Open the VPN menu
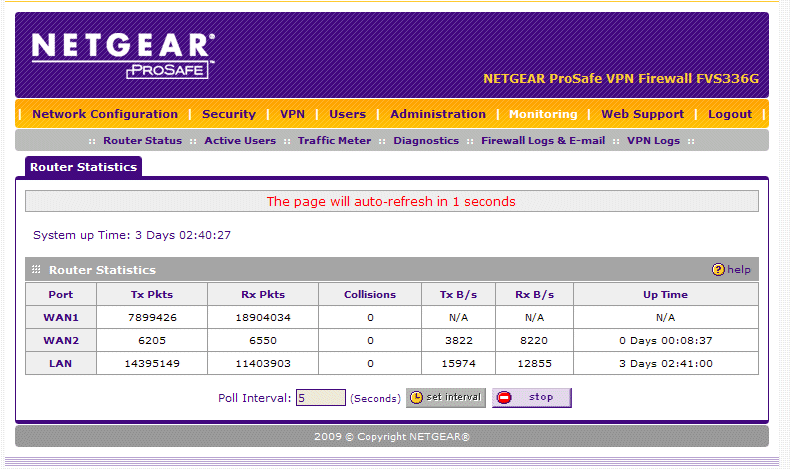Image resolution: width=790 pixels, height=469 pixels. pyautogui.click(x=292, y=114)
